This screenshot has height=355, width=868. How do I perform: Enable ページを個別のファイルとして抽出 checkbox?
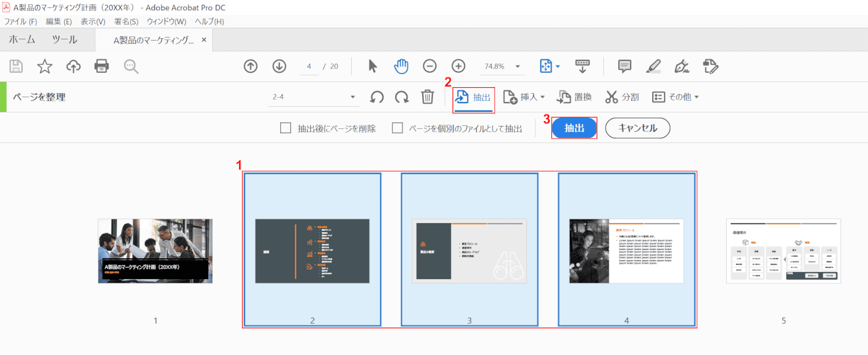(398, 128)
